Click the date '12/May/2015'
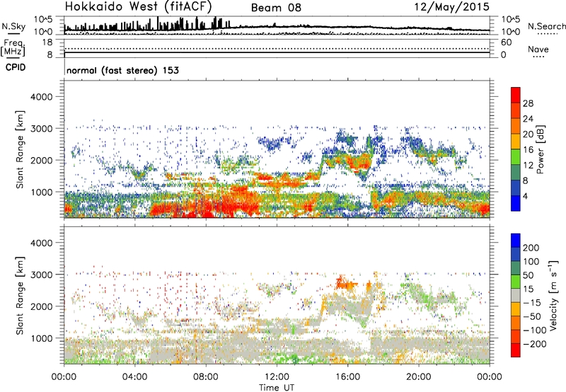The height and width of the screenshot is (392, 566). click(x=452, y=7)
